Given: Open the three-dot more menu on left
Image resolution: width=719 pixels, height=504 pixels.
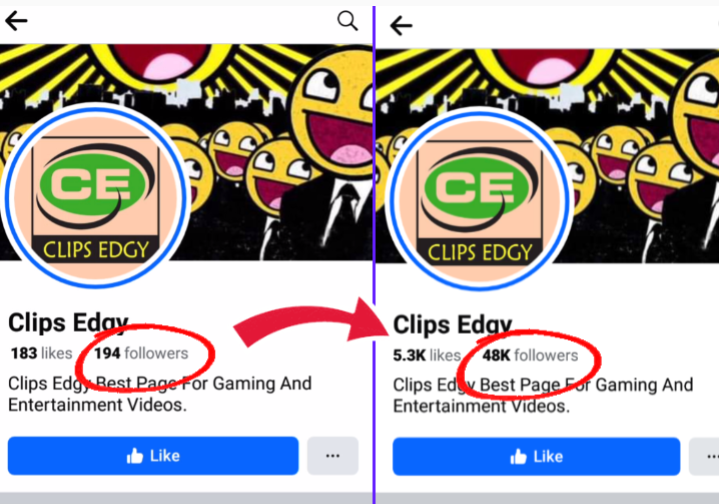Looking at the screenshot, I should [332, 455].
